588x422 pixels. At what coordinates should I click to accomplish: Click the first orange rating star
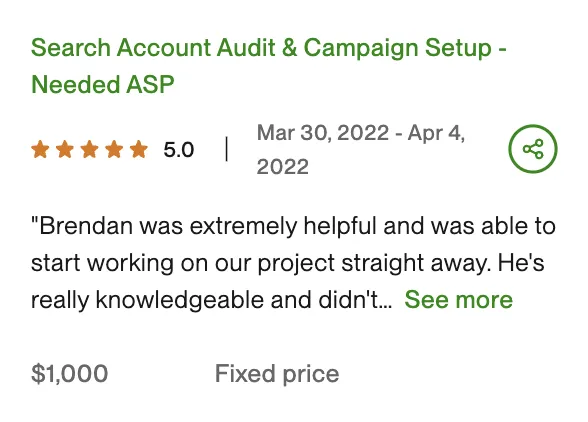pyautogui.click(x=40, y=149)
